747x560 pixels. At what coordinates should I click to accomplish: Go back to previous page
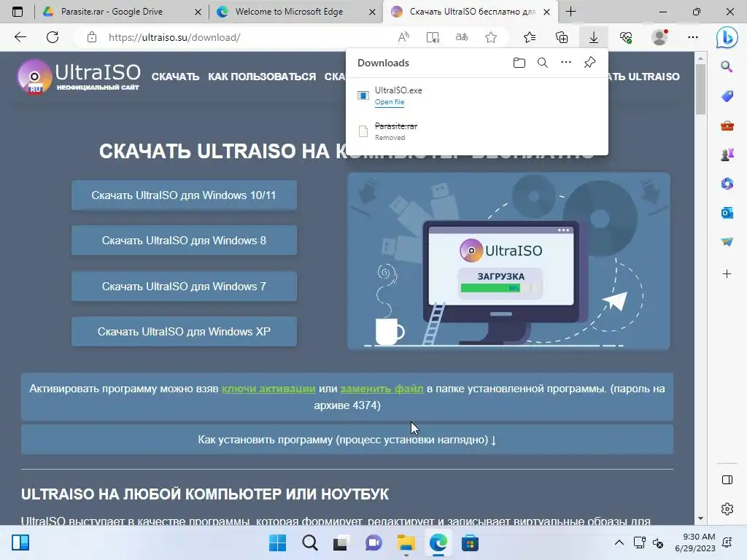[20, 37]
